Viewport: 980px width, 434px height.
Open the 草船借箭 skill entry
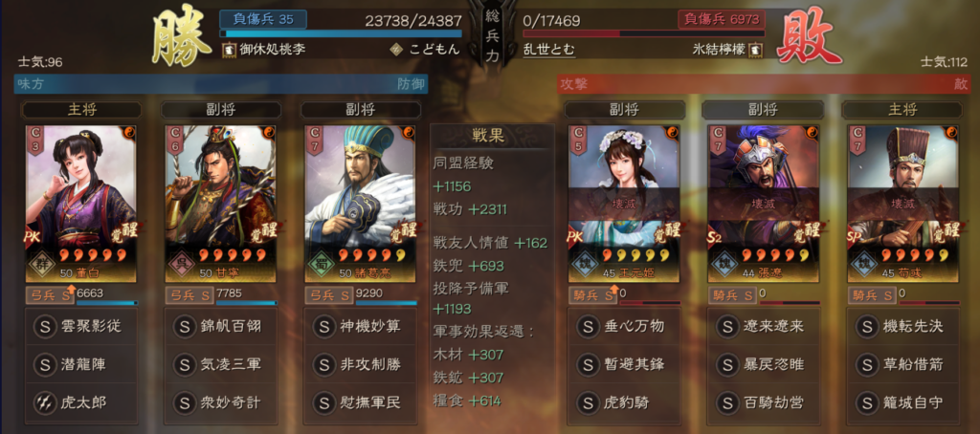click(x=903, y=364)
